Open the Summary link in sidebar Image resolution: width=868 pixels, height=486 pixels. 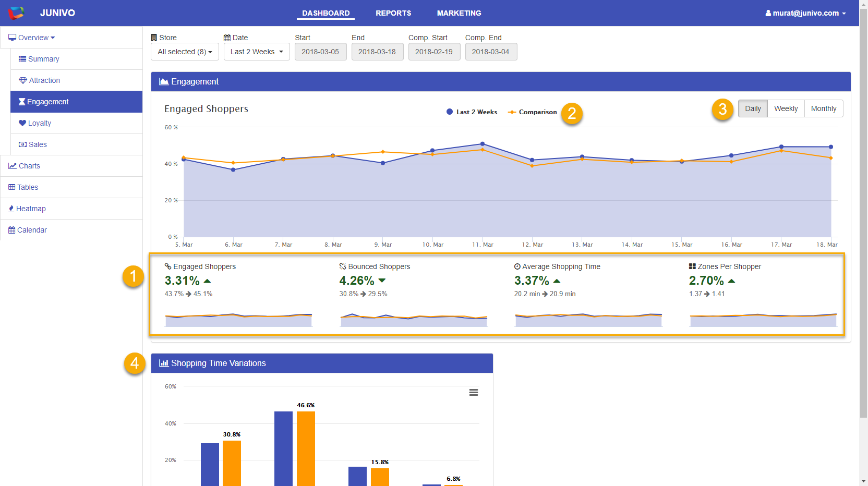point(43,59)
